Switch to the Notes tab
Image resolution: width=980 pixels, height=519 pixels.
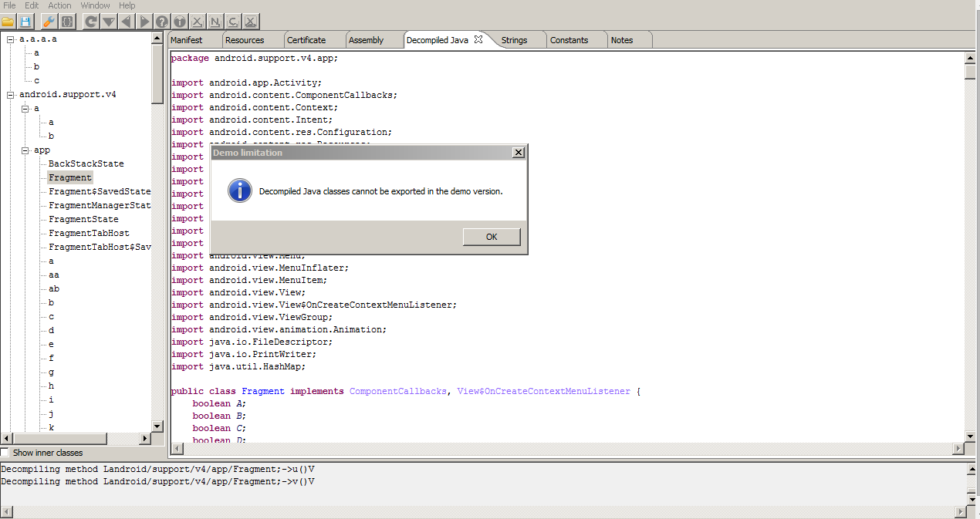[630, 40]
